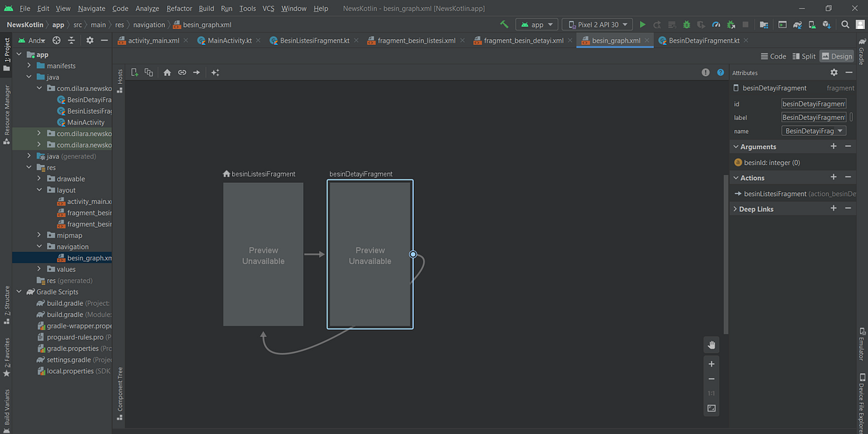Open the Refactor menu
This screenshot has height=434, width=868.
tap(179, 9)
